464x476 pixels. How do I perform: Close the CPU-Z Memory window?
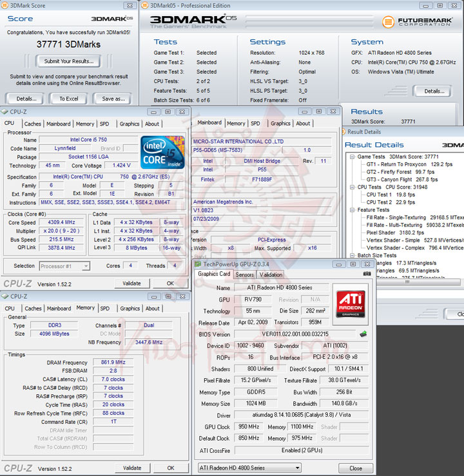(182, 296)
